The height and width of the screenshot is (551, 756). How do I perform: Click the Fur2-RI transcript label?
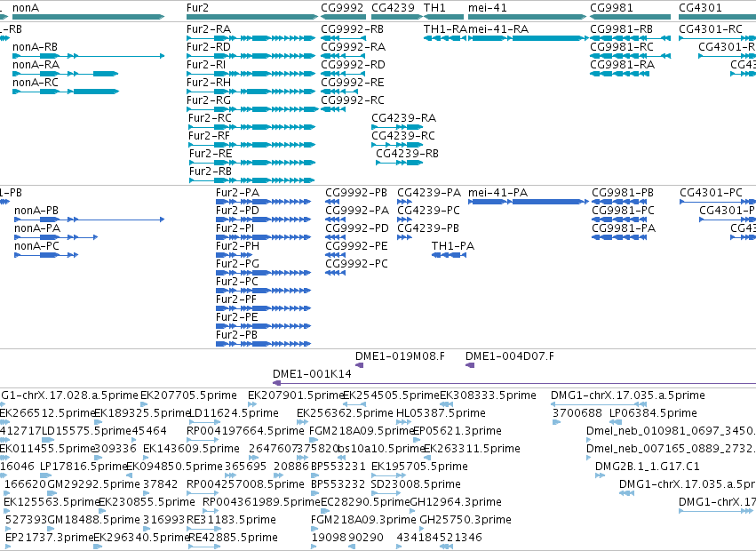206,65
